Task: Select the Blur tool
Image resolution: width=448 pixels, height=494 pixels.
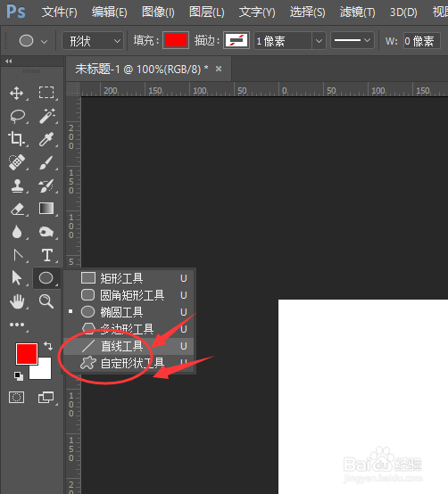Action: (x=17, y=232)
